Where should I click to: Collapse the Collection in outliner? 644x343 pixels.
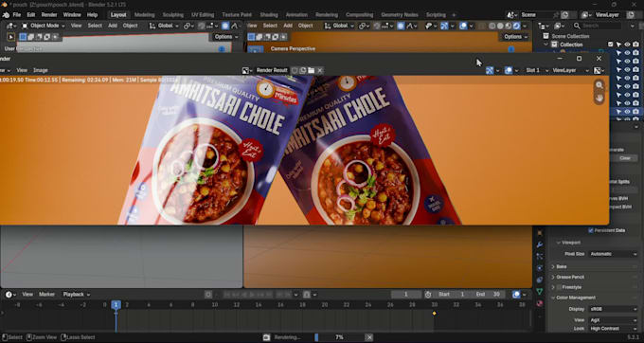point(546,45)
